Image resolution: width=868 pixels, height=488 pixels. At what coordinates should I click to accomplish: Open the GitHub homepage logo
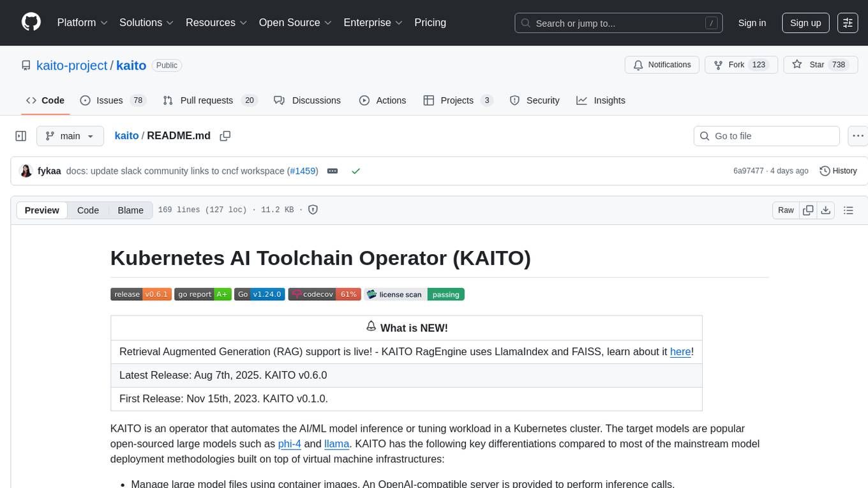click(x=31, y=22)
